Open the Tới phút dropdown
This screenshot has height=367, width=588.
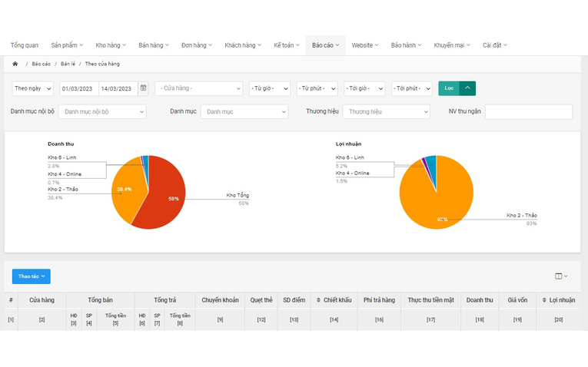click(x=412, y=88)
